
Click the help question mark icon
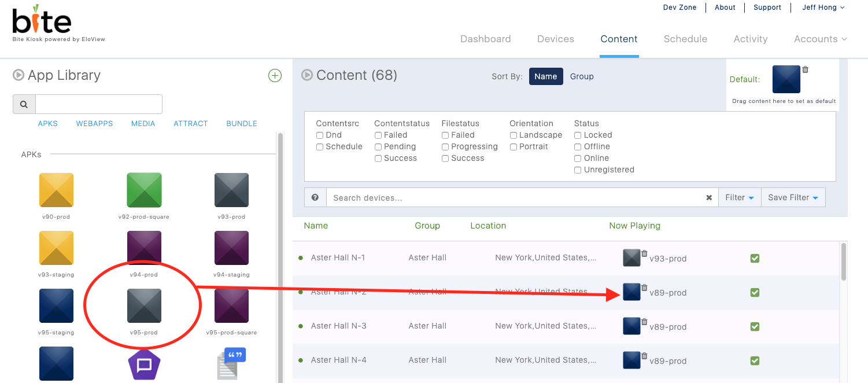coord(315,197)
